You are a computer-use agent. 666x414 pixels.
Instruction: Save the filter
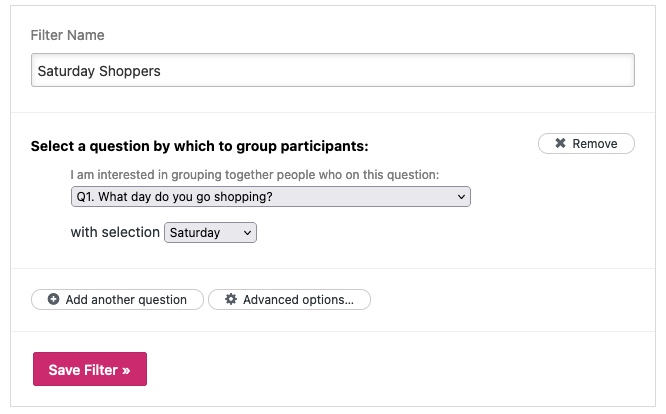pos(90,369)
